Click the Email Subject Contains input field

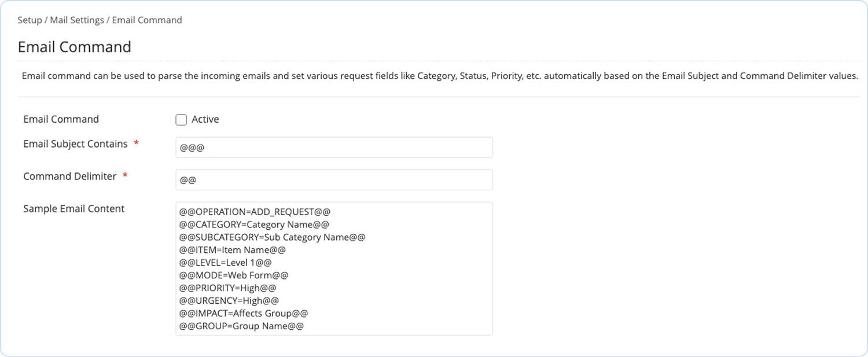click(334, 148)
